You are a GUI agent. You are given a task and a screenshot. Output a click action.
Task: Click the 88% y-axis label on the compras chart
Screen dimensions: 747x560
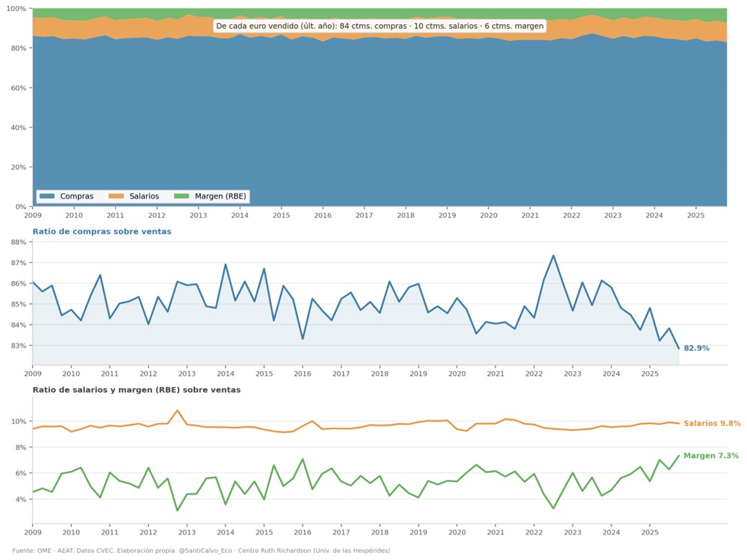click(x=19, y=242)
